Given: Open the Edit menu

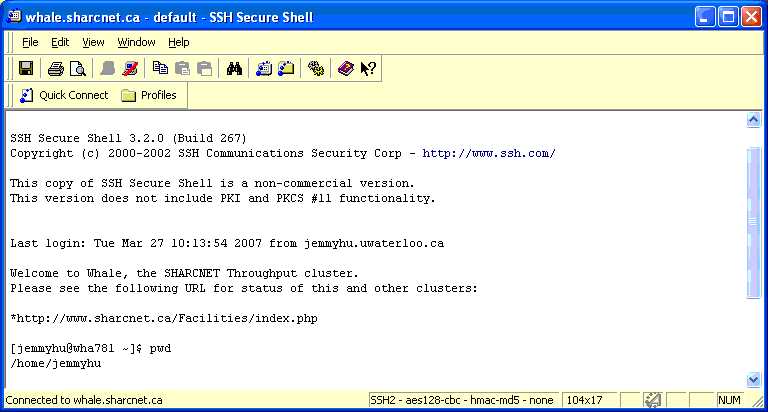Looking at the screenshot, I should [x=60, y=42].
